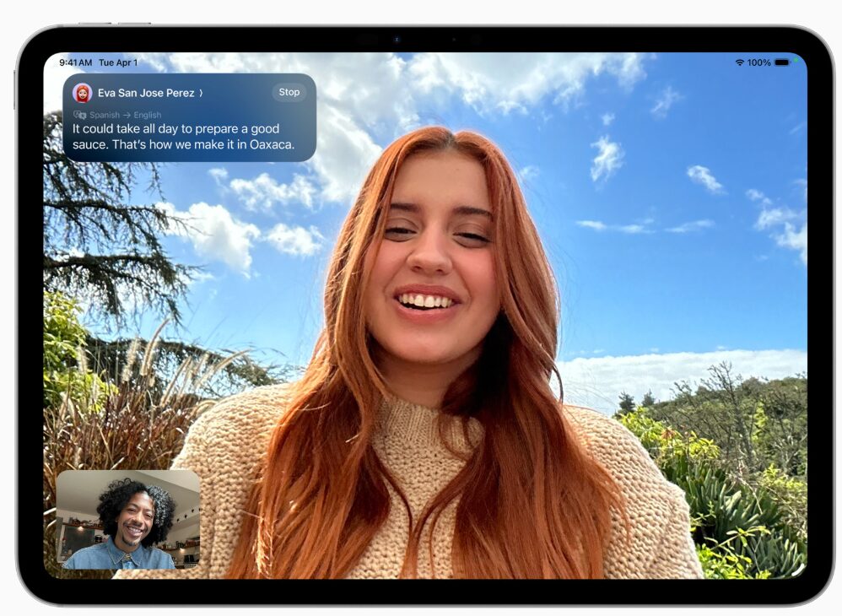Select the English target language label
The image size is (842, 616).
(x=147, y=115)
